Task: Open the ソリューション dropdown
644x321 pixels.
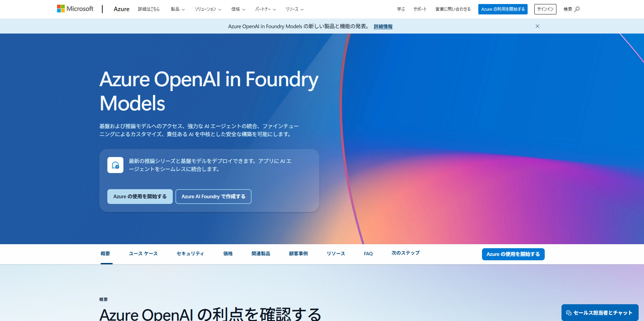Action: click(x=207, y=9)
